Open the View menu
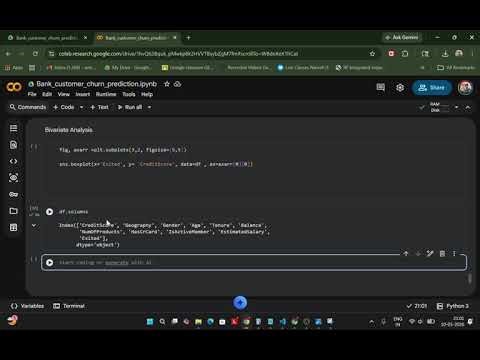Image resolution: width=480 pixels, height=360 pixels. point(64,94)
